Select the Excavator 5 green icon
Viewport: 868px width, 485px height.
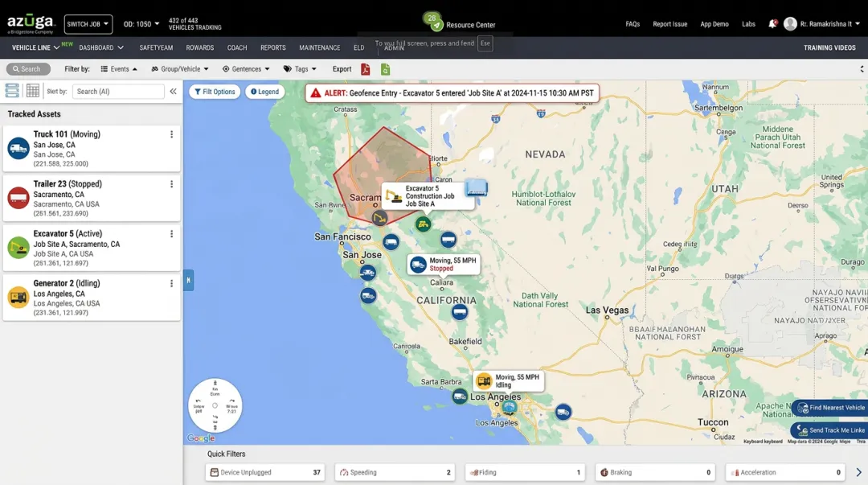pos(18,248)
